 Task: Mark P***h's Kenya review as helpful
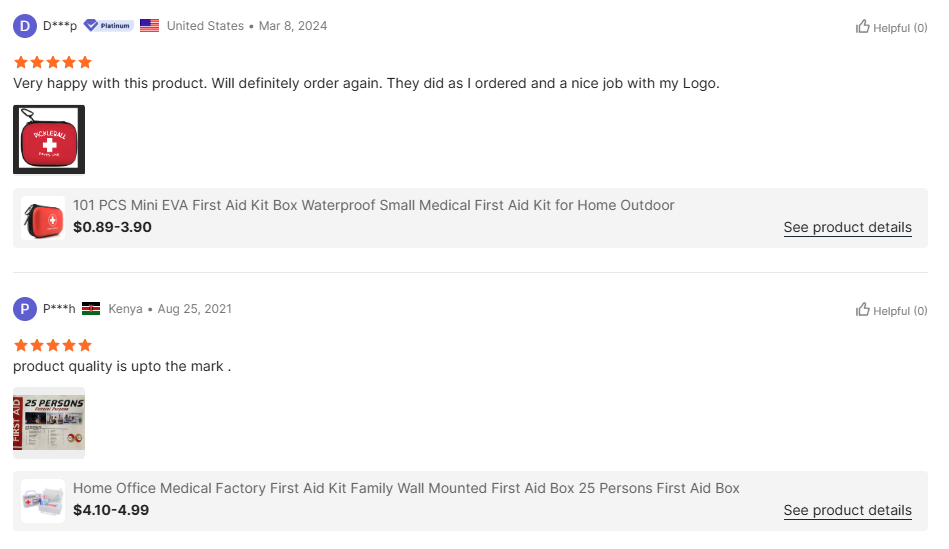[891, 310]
